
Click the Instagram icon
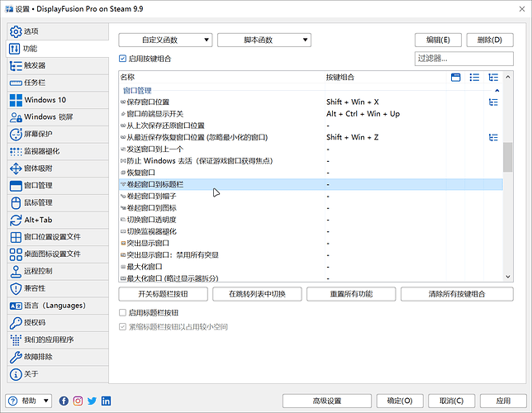coord(78,401)
